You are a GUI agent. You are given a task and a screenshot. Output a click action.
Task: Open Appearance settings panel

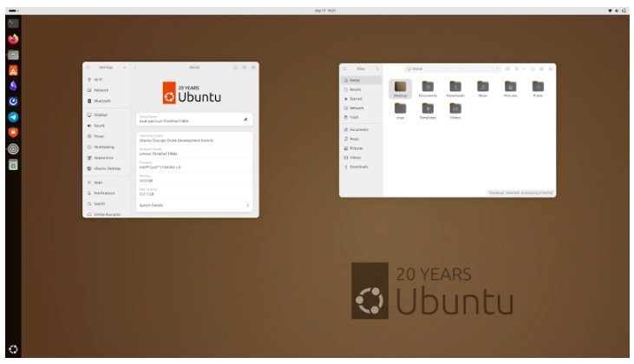pos(102,158)
